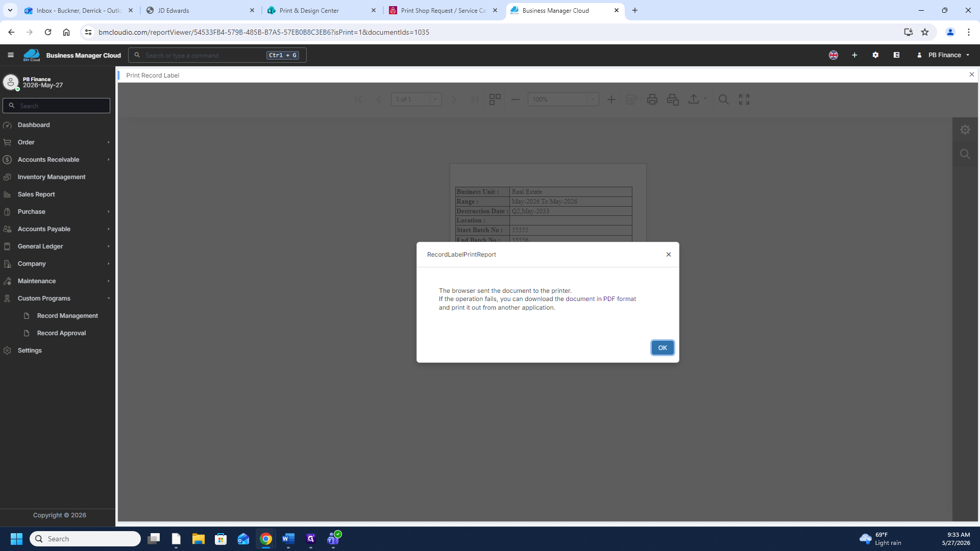Open Windows Start menu

[16, 539]
